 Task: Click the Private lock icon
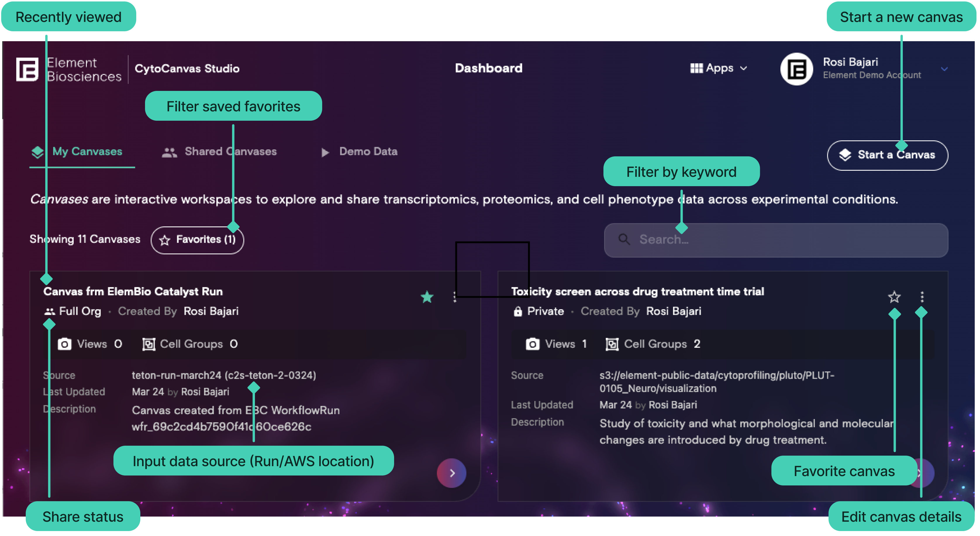coord(518,312)
